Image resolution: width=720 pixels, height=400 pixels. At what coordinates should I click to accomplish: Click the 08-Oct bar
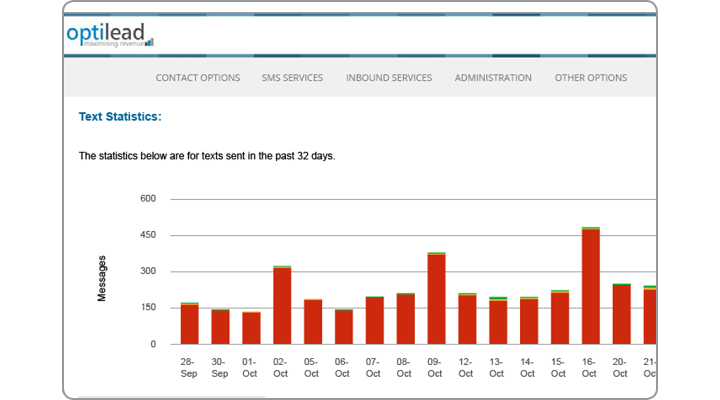(405, 319)
